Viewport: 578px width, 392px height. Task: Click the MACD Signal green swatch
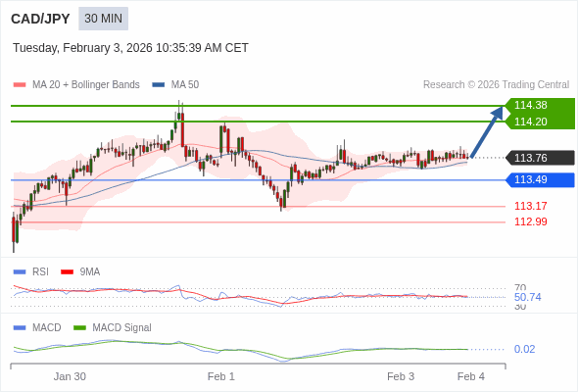tap(79, 328)
